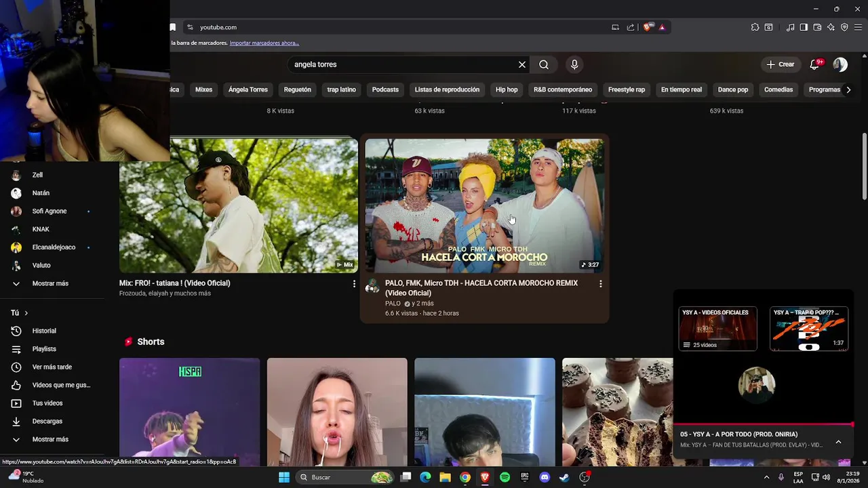Image resolution: width=868 pixels, height=488 pixels.
Task: Click the tab search icon in toolbar
Action: point(768,27)
